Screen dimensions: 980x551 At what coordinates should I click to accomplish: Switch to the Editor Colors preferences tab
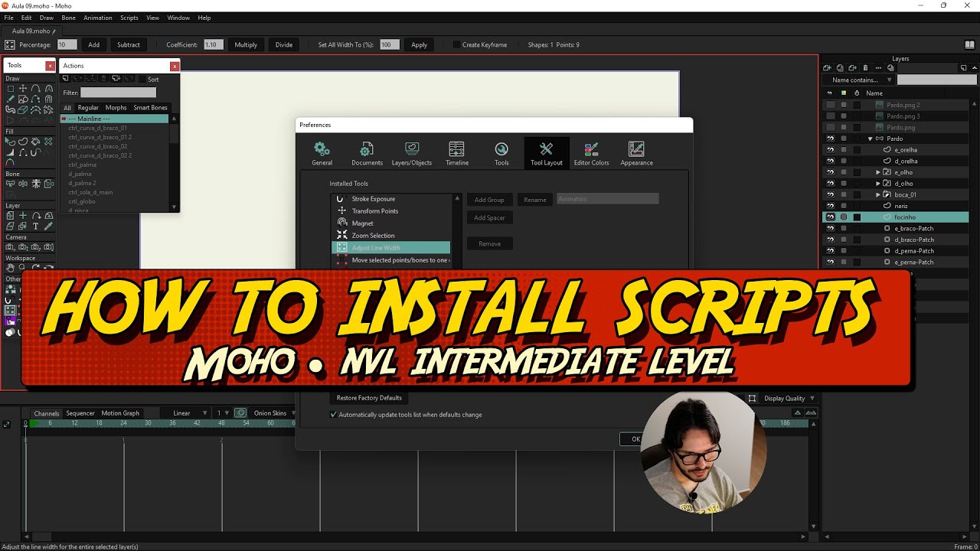[x=591, y=153]
